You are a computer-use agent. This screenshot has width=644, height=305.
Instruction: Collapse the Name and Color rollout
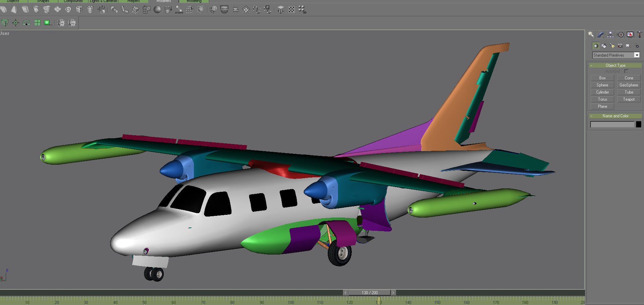click(x=615, y=116)
